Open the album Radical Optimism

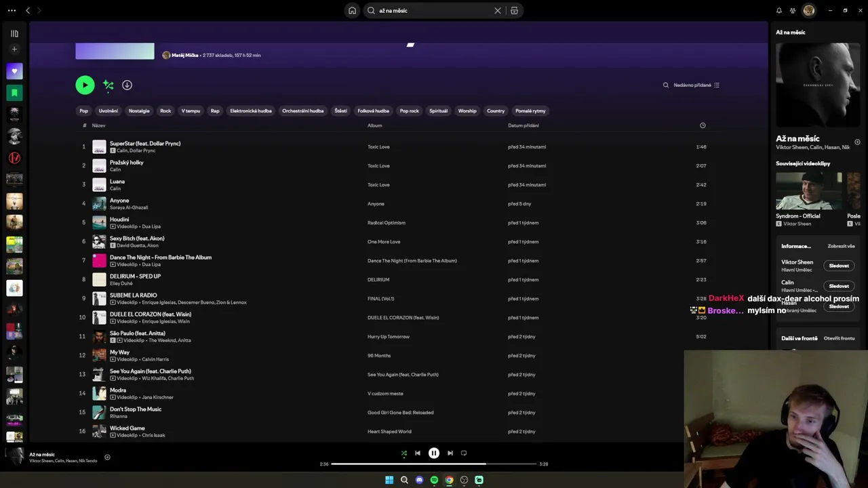click(387, 222)
